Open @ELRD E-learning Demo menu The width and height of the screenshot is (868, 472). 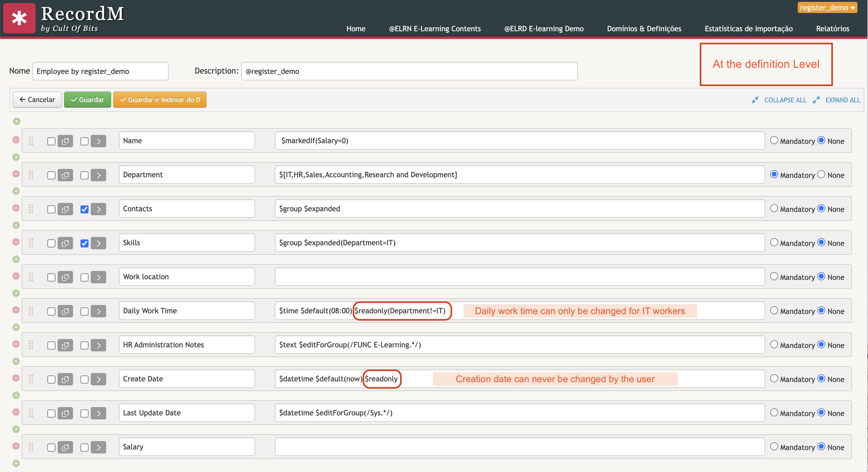click(x=544, y=29)
